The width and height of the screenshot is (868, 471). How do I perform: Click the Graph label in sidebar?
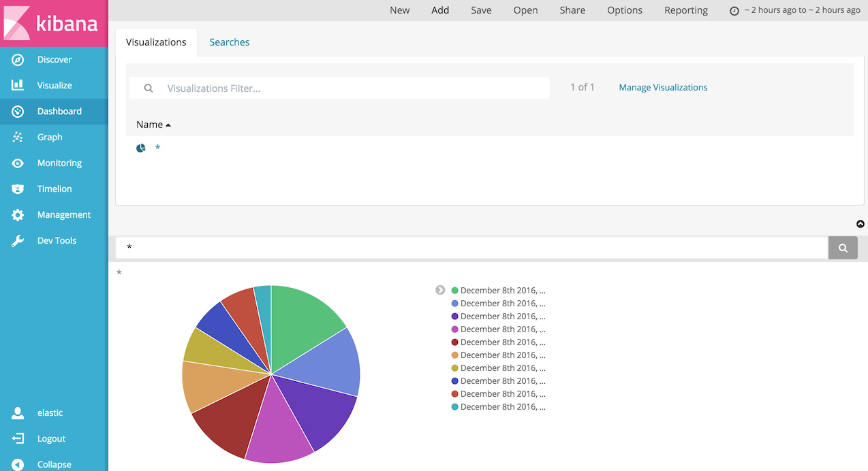[50, 137]
